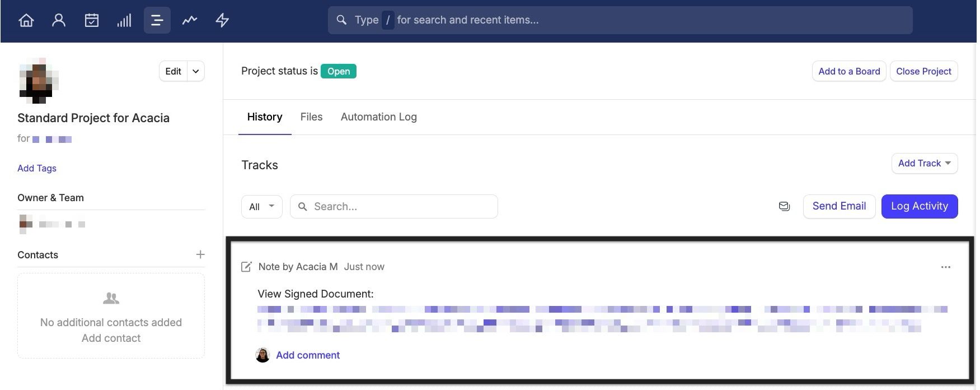
Task: Click the 'View Signed Document:' text
Action: (x=316, y=294)
